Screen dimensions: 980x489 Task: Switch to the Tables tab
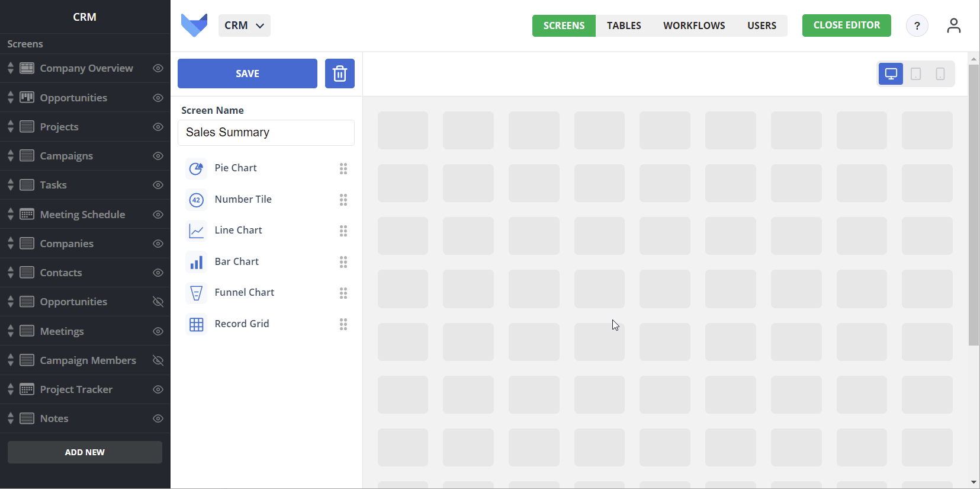624,25
